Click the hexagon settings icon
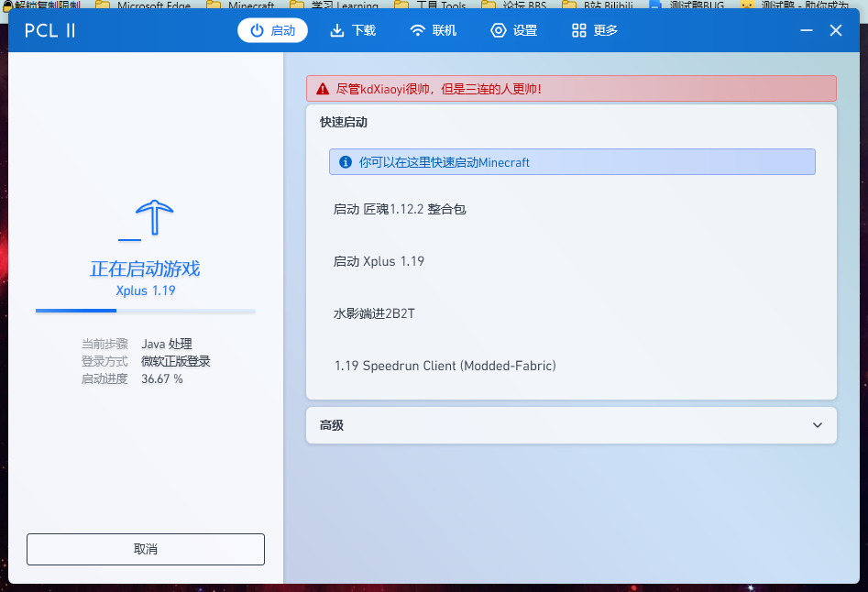This screenshot has height=592, width=868. point(499,30)
